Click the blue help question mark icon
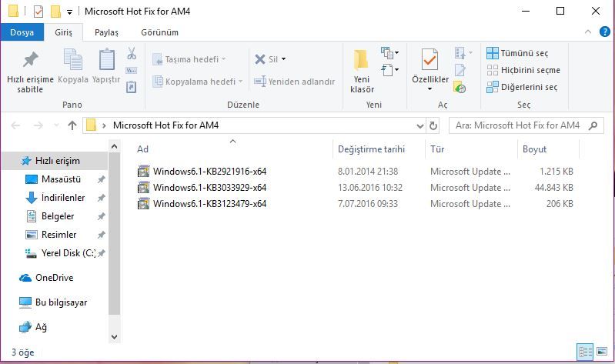Screen dimensions: 615x364 [x=605, y=32]
